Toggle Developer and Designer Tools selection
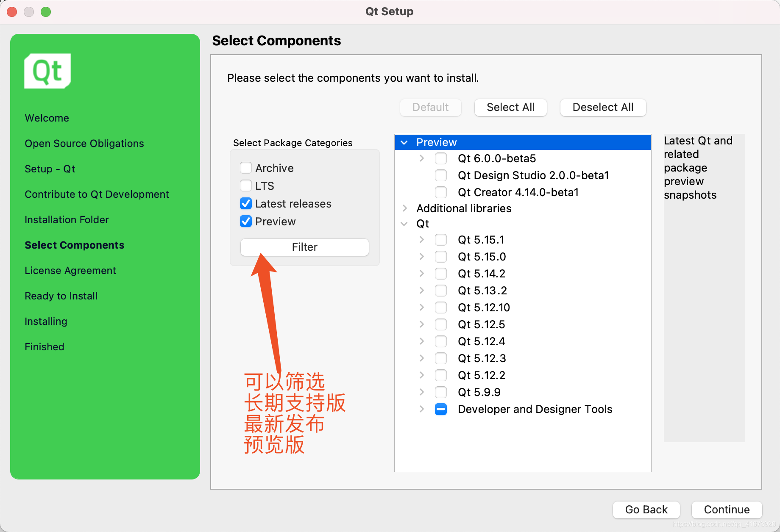Image resolution: width=780 pixels, height=532 pixels. 441,409
